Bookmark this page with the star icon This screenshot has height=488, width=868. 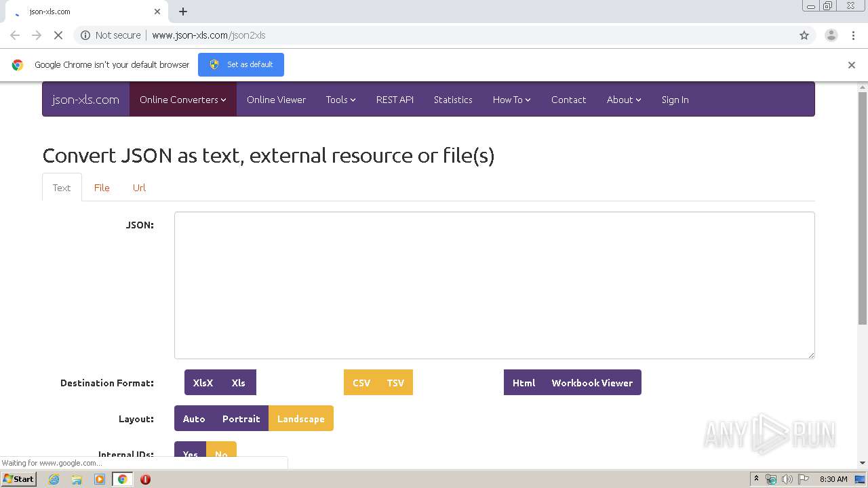(x=804, y=35)
